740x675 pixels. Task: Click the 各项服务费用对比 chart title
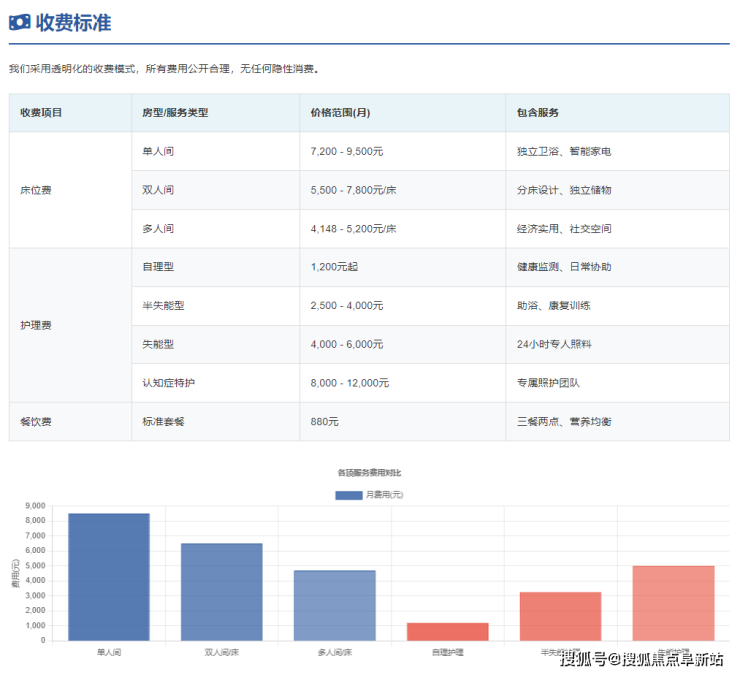pos(369,472)
